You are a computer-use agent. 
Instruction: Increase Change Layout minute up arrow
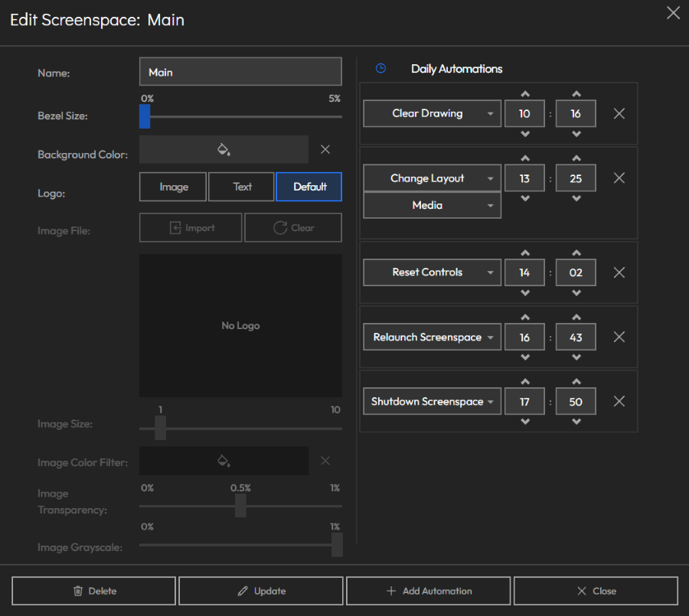tap(576, 158)
